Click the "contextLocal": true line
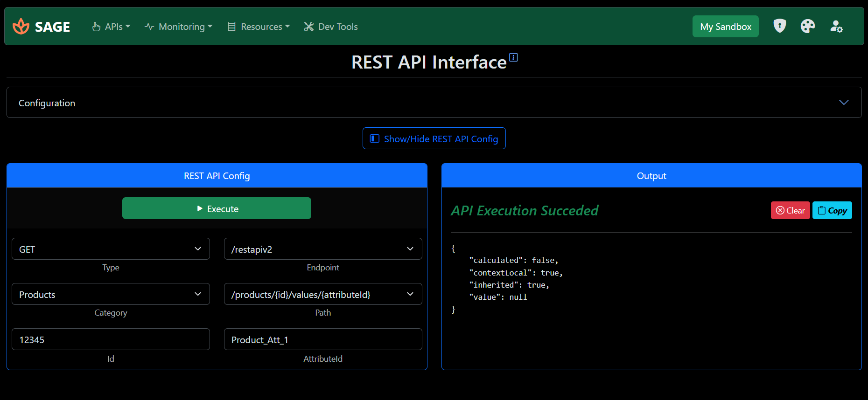 click(516, 273)
